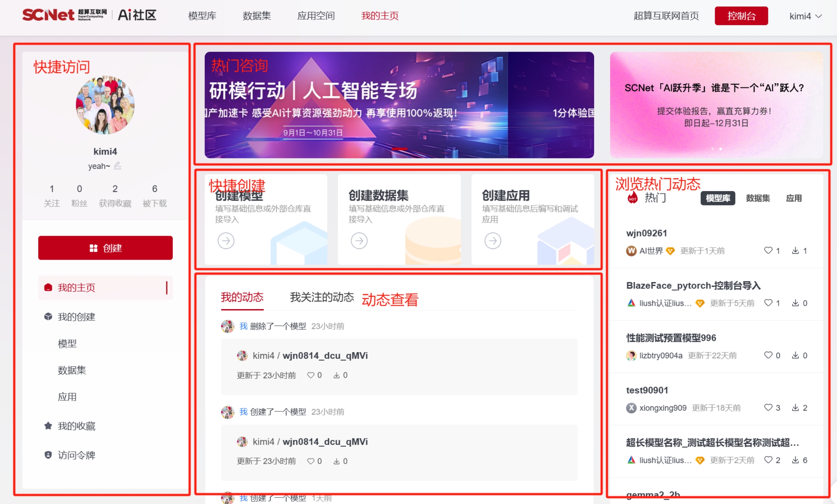Click the red 创建 button in sidebar

coord(105,248)
